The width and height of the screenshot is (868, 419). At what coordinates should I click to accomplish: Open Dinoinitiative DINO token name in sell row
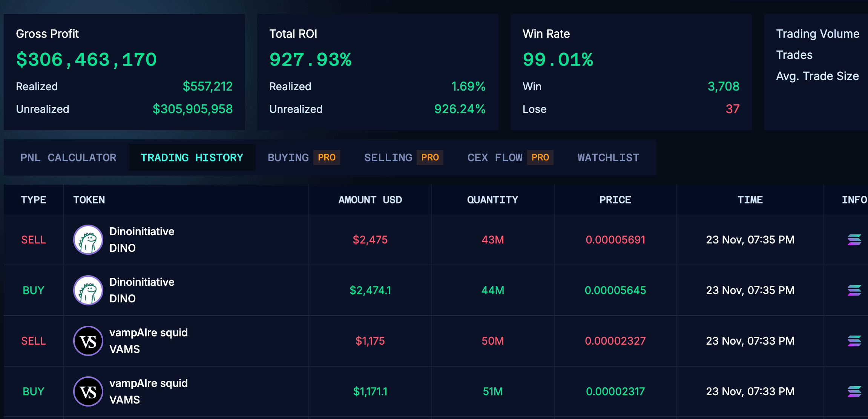click(x=142, y=240)
